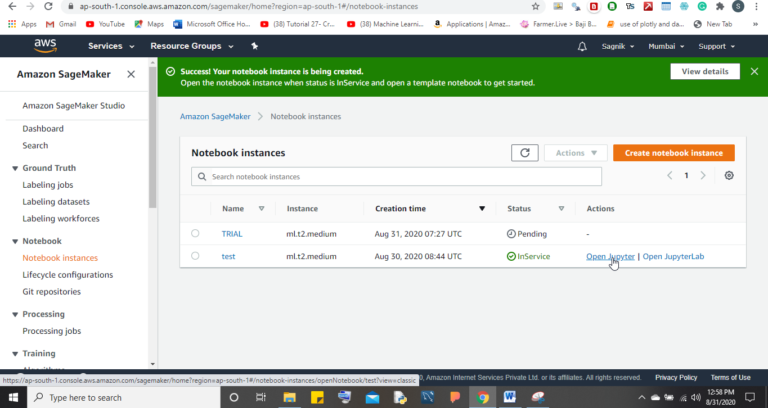Select the test notebook radio button
This screenshot has width=768, height=408.
[x=195, y=256]
